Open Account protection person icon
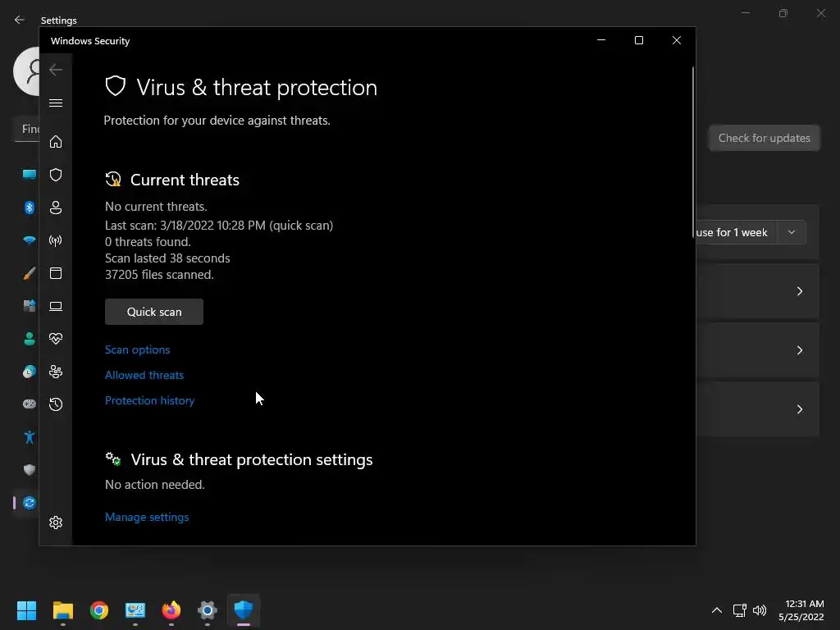Image resolution: width=840 pixels, height=630 pixels. [56, 208]
